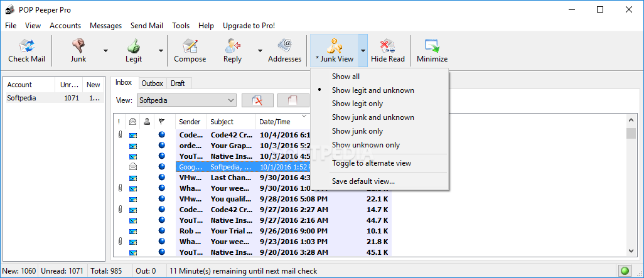Expand the Junk button dropdown arrow
Viewport: 644px width, 278px height.
point(105,50)
